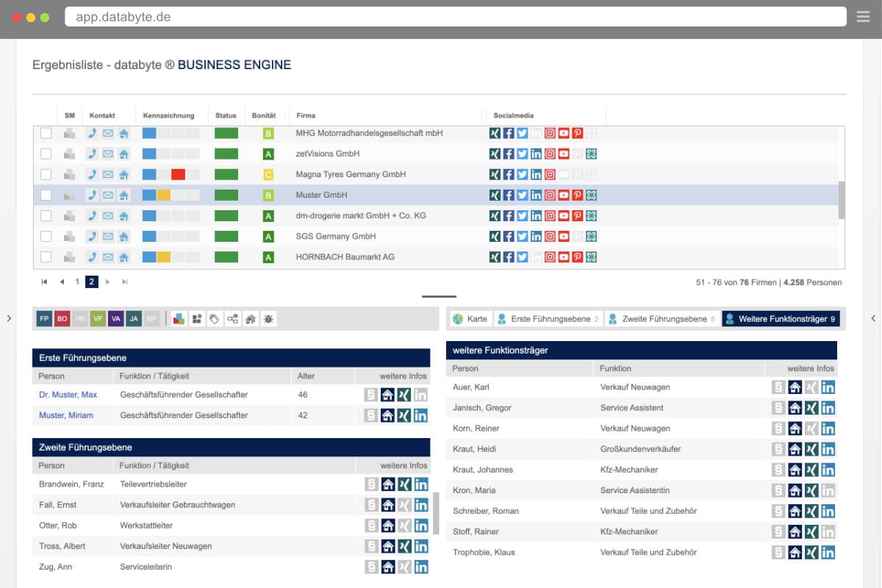Click the paragraph icon for Brandwein, Franz
Image resolution: width=882 pixels, height=588 pixels.
[x=372, y=484]
